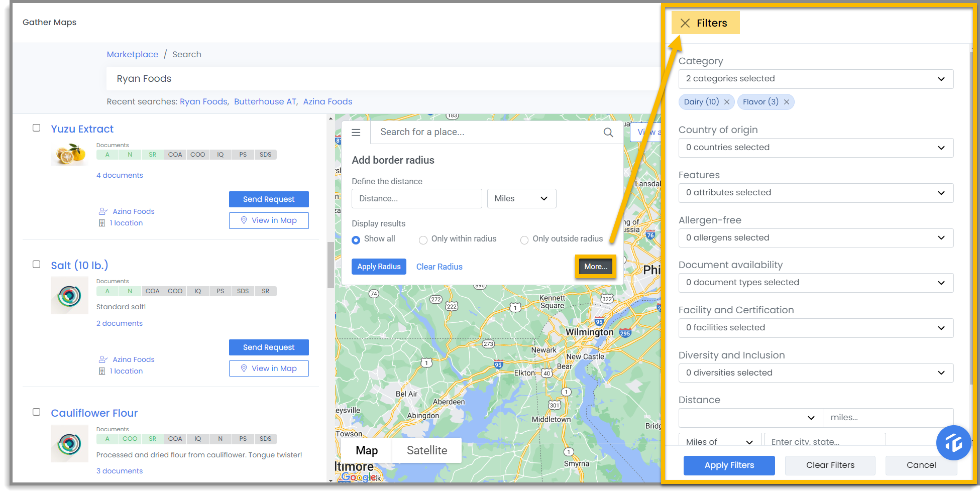
Task: Select the Show all radio option
Action: point(356,240)
